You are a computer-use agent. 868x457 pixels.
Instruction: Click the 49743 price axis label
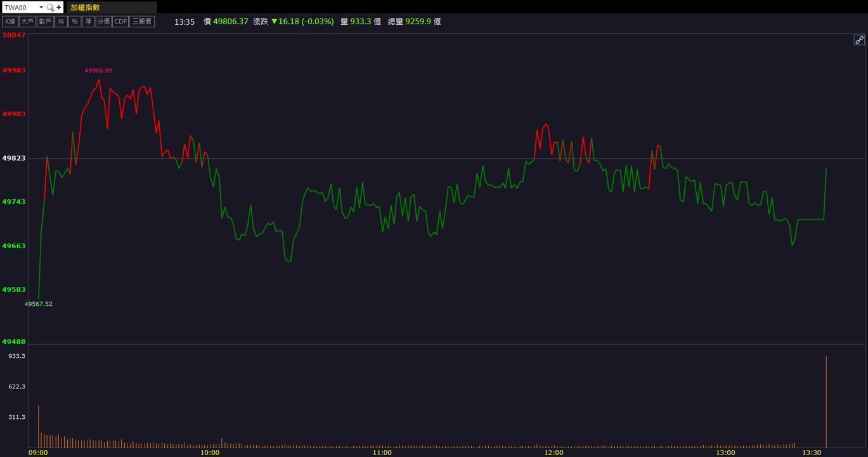14,202
